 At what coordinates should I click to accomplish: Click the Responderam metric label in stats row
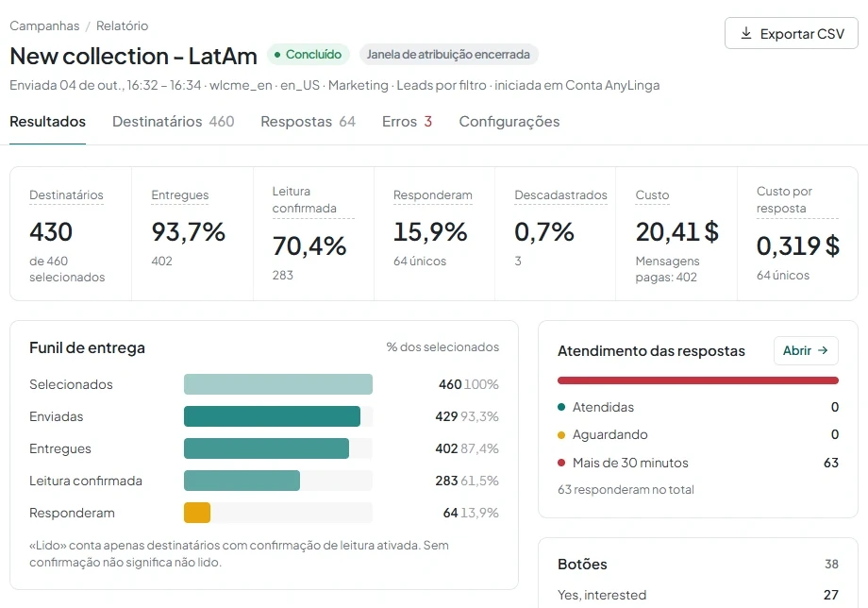433,194
